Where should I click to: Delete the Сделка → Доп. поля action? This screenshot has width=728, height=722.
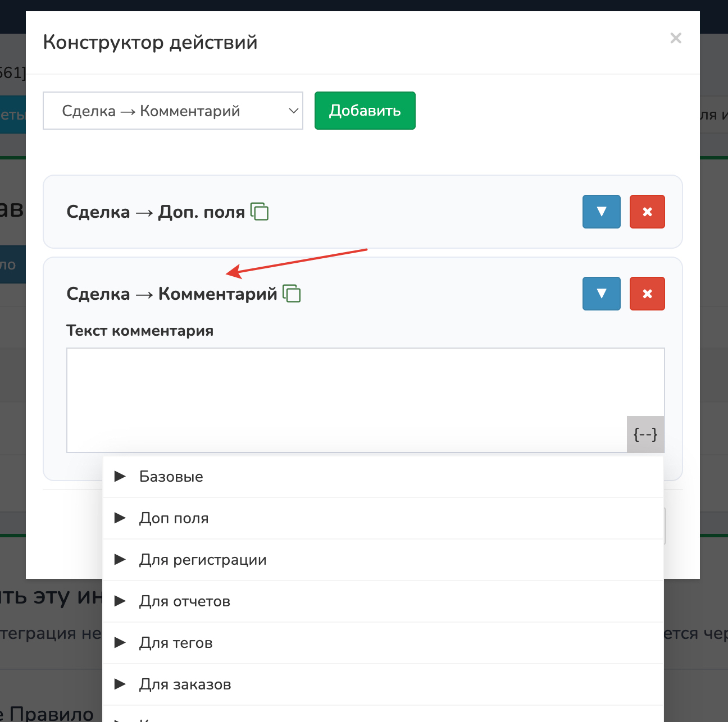pyautogui.click(x=647, y=212)
